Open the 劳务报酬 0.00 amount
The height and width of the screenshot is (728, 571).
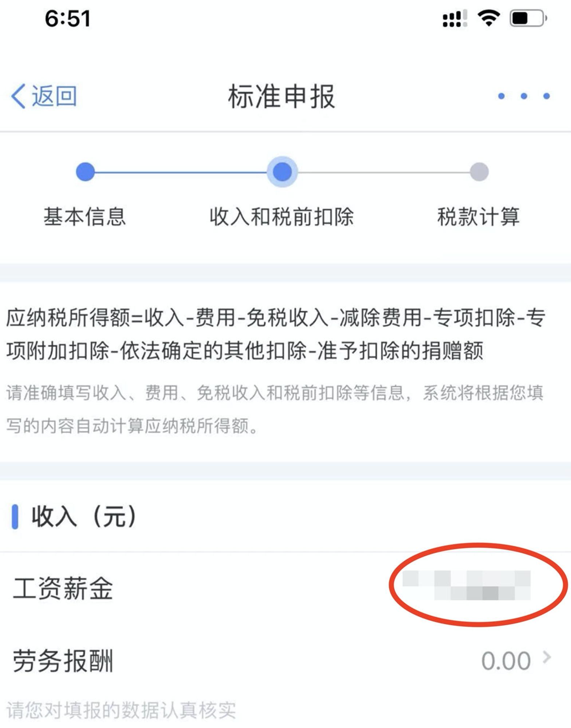coord(506,661)
